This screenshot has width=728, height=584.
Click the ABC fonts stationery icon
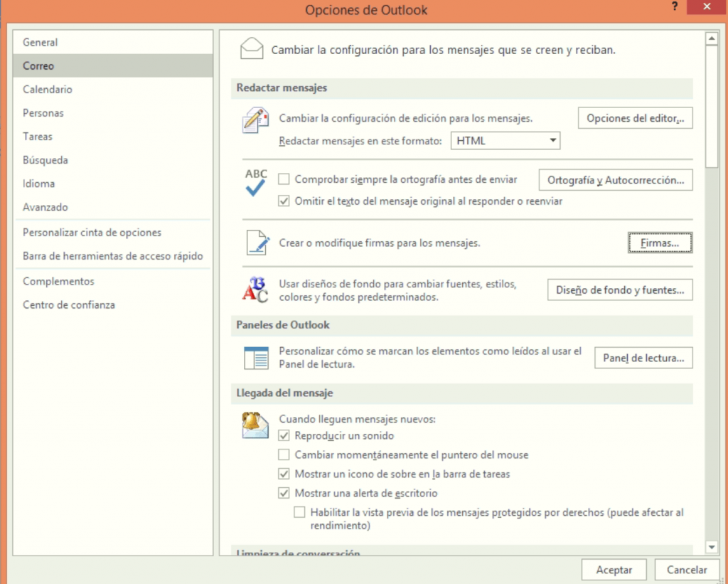[x=255, y=290]
